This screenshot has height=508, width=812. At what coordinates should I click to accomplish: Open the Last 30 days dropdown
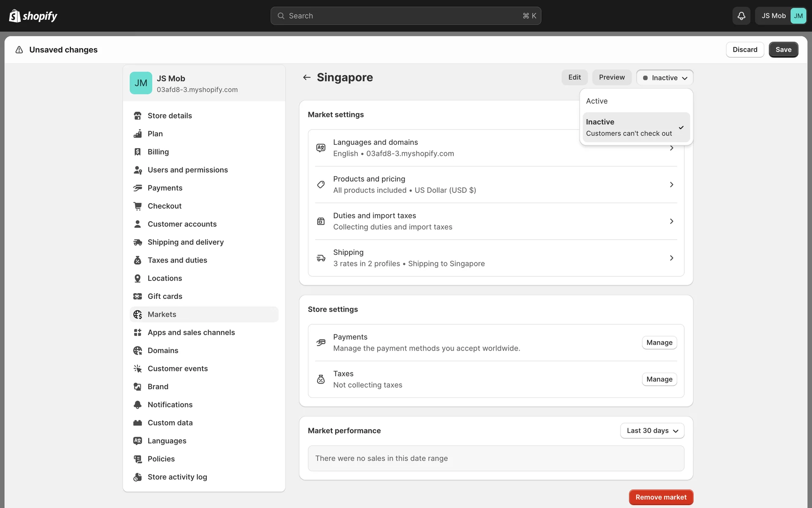click(652, 431)
